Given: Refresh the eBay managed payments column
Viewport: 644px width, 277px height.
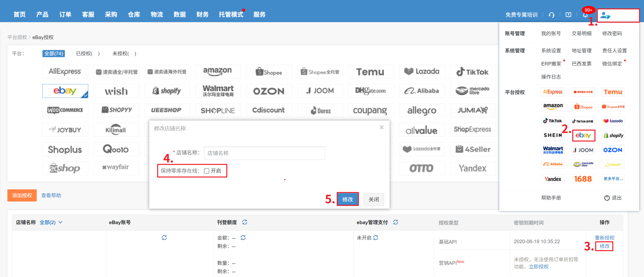Looking at the screenshot, I should (x=395, y=222).
